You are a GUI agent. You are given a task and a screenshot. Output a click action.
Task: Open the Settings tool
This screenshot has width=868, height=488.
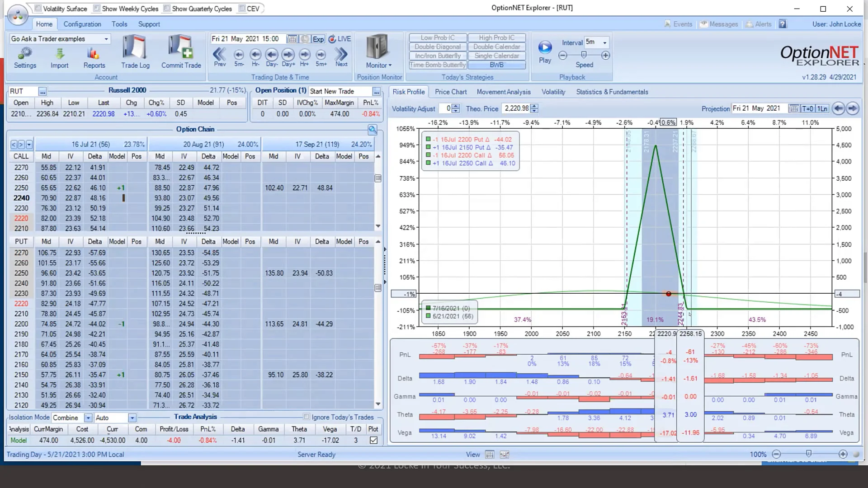pos(25,58)
